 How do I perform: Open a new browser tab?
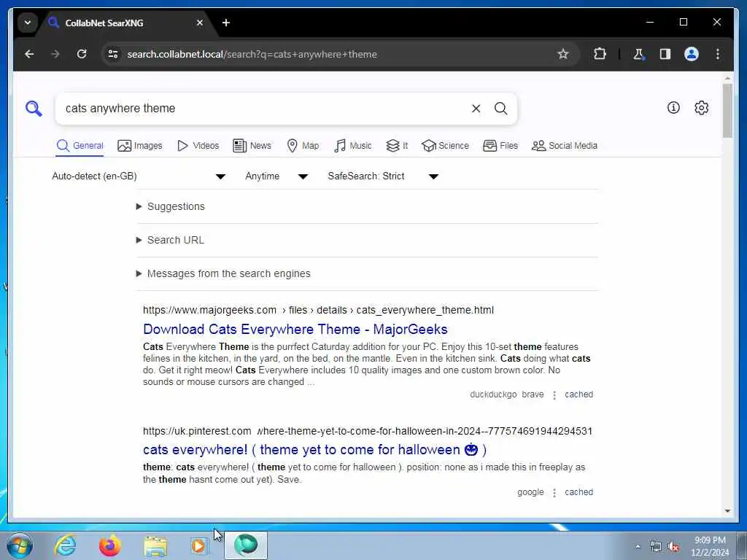226,23
